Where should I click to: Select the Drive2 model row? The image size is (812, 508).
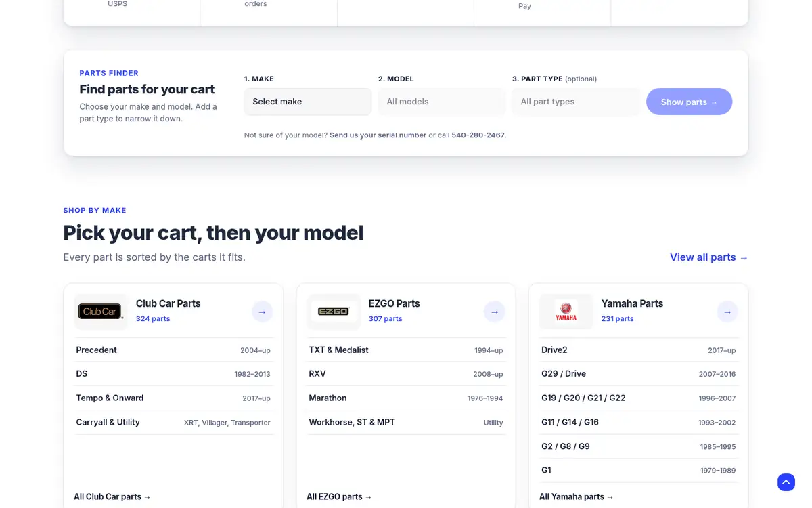click(x=639, y=350)
